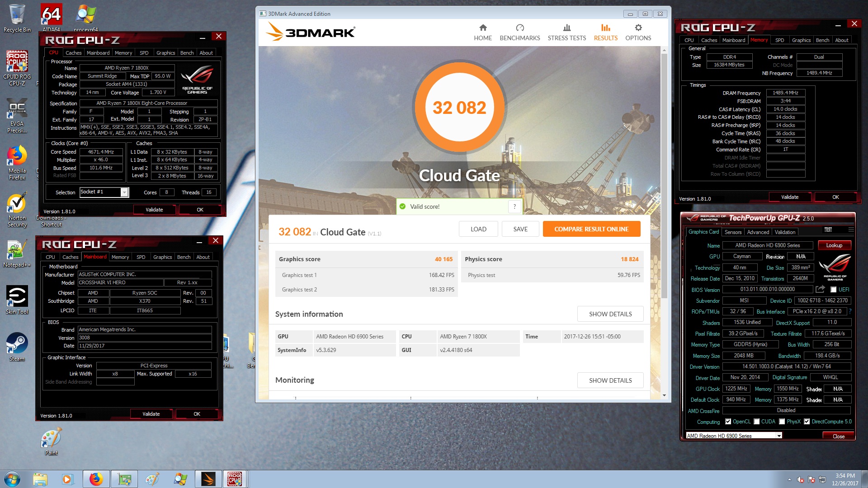Screen dimensions: 868x488
Task: Click COMPARE RESULT ONLINE button
Action: click(591, 229)
